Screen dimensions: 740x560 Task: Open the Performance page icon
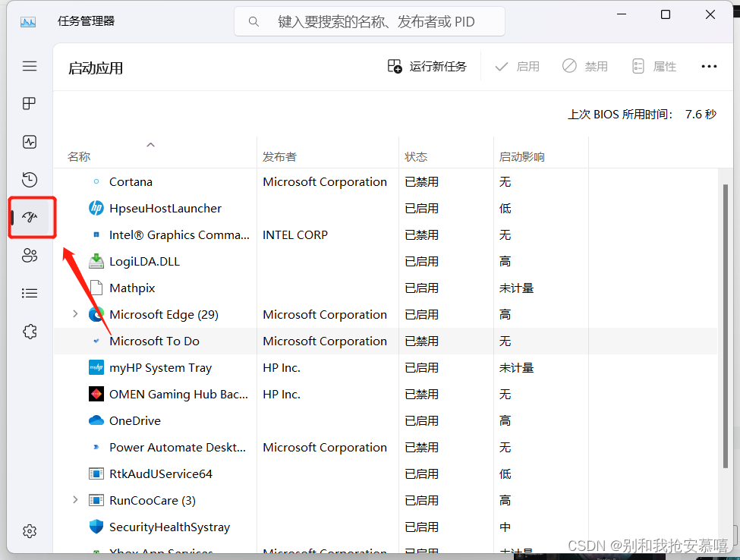coord(30,142)
